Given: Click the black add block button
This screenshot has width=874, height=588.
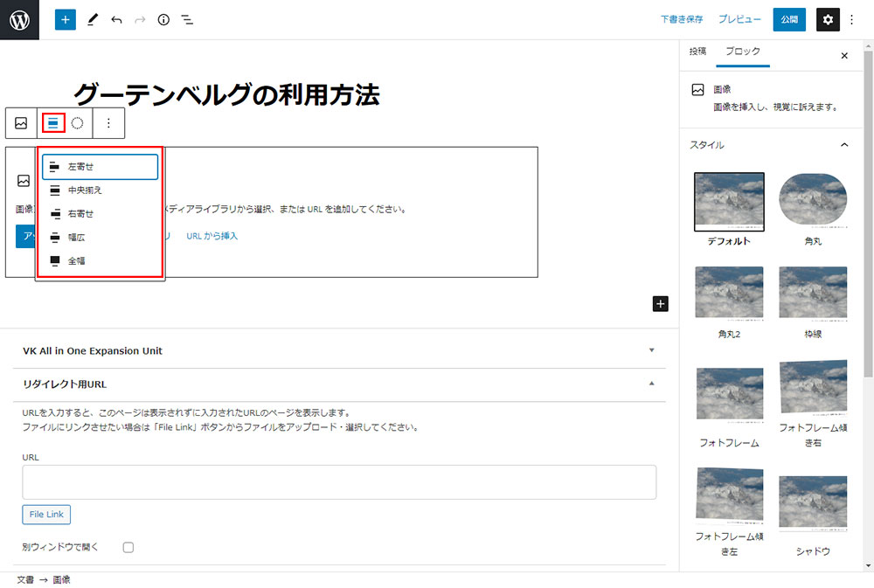Looking at the screenshot, I should click(x=661, y=303).
